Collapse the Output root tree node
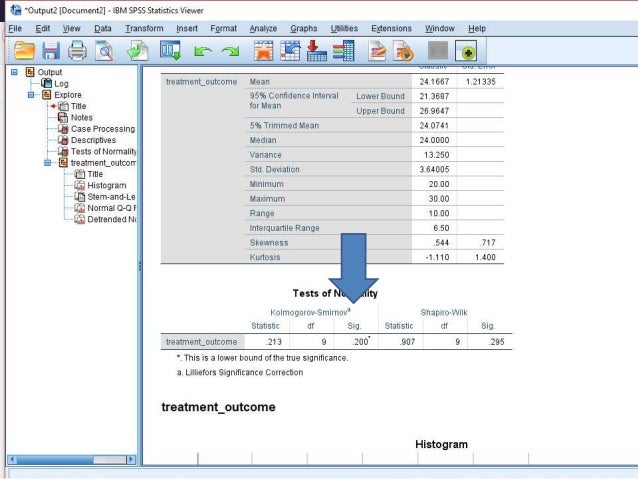 [14, 72]
